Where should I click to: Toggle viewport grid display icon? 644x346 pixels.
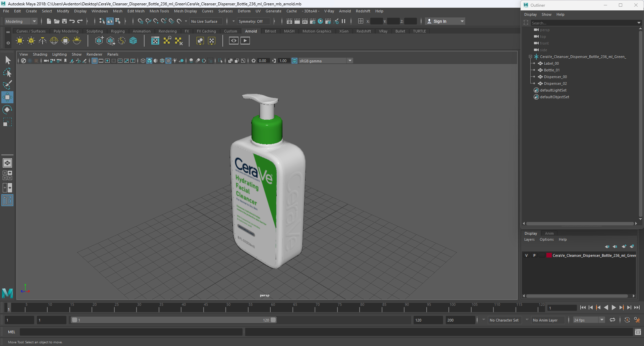95,61
